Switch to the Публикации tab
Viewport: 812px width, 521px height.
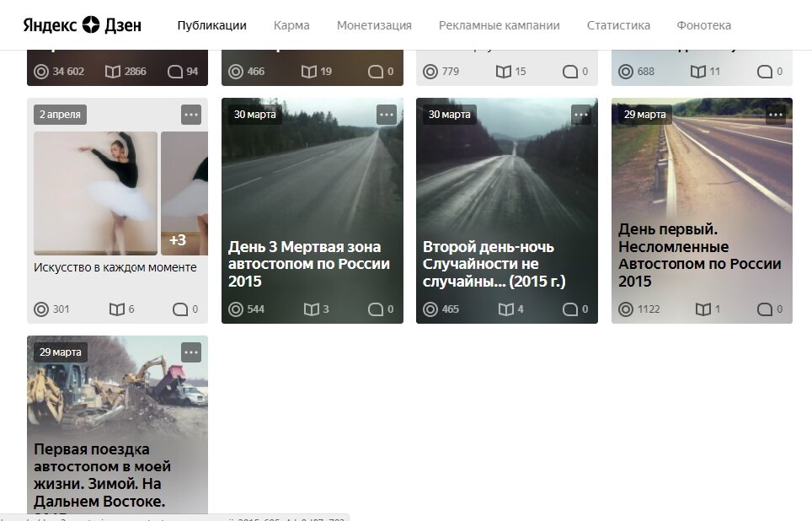[x=211, y=25]
